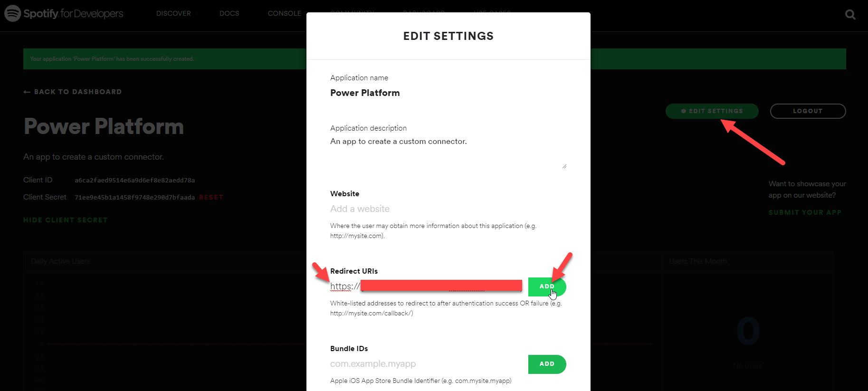Click the Edit Settings button
The height and width of the screenshot is (391, 868).
(712, 111)
